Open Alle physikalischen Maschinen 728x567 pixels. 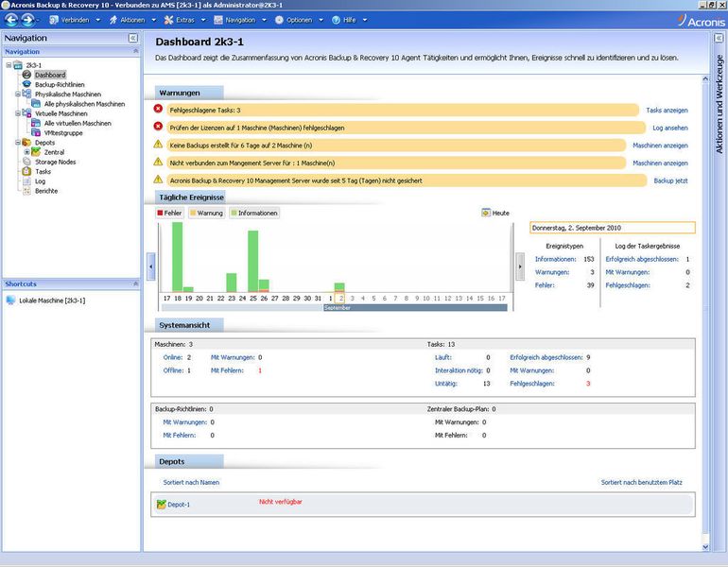pos(84,104)
